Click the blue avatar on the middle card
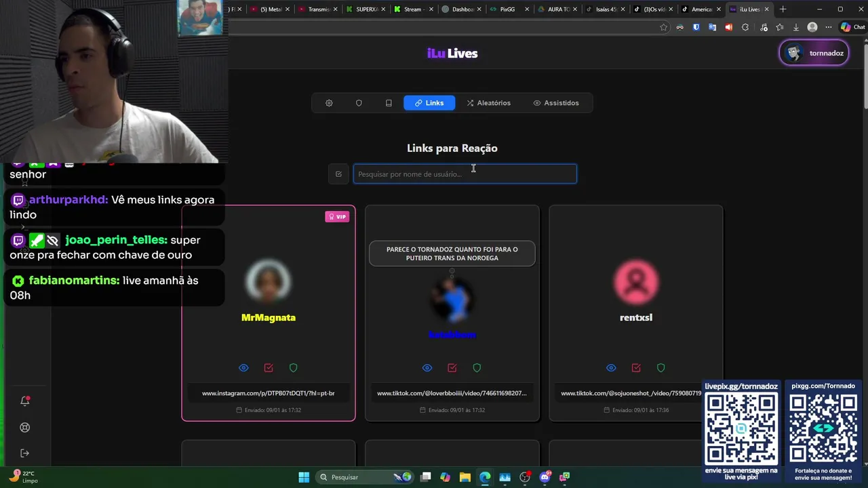Viewport: 868px width, 488px height. [452, 299]
